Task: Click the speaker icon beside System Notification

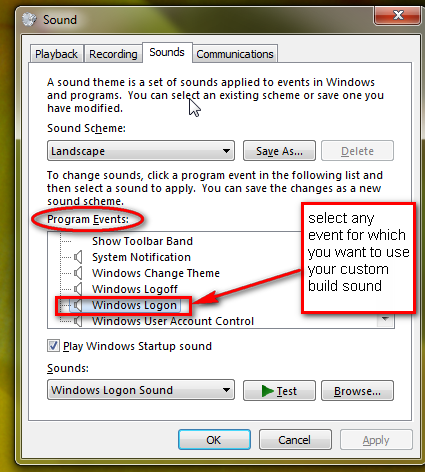Action: 78,257
